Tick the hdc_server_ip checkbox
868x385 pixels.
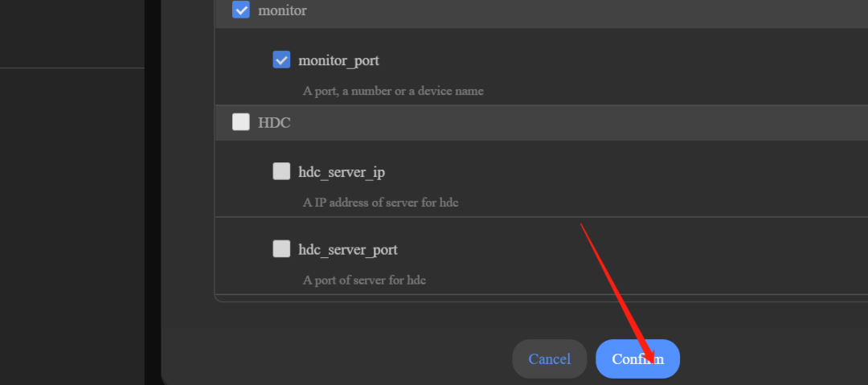coord(281,171)
